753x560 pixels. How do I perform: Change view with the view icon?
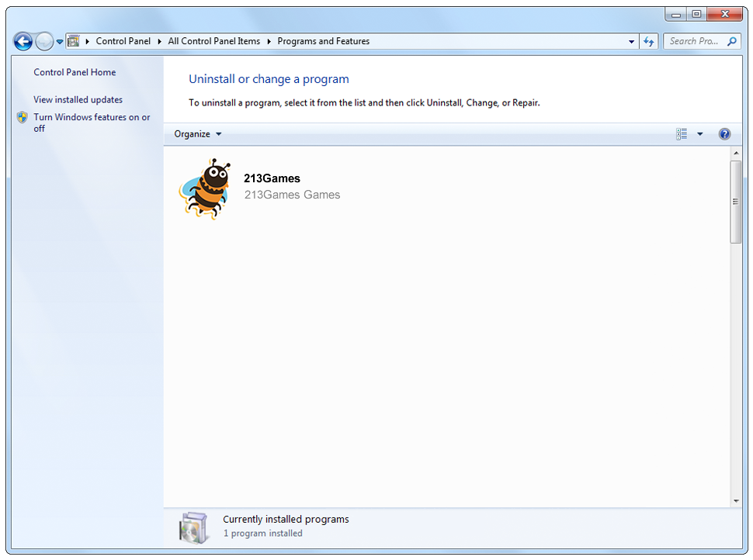point(682,134)
